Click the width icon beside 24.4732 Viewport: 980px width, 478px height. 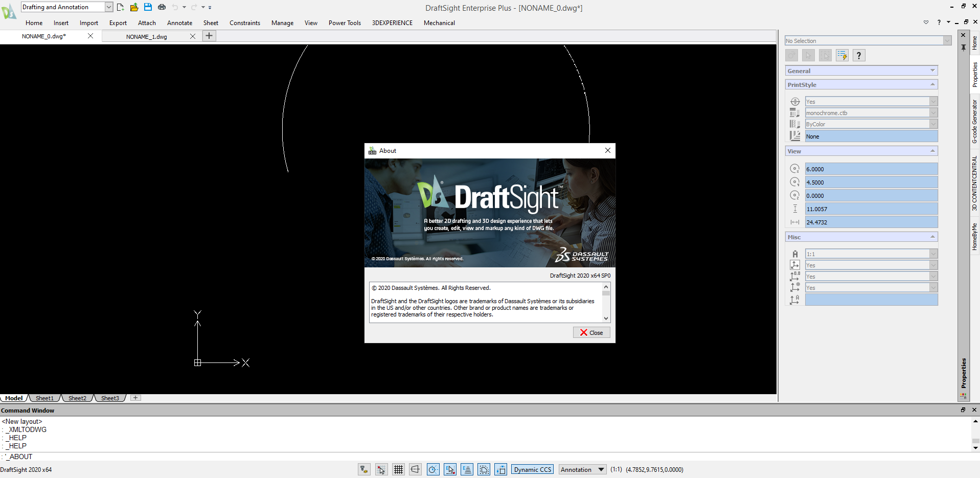[794, 222]
